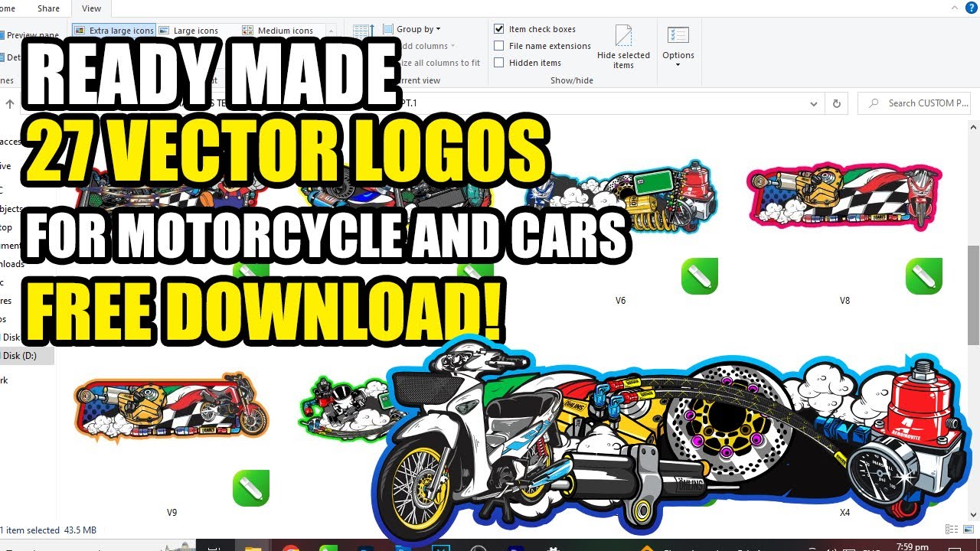
Task: Toggle the Preview pane option
Action: tap(29, 35)
